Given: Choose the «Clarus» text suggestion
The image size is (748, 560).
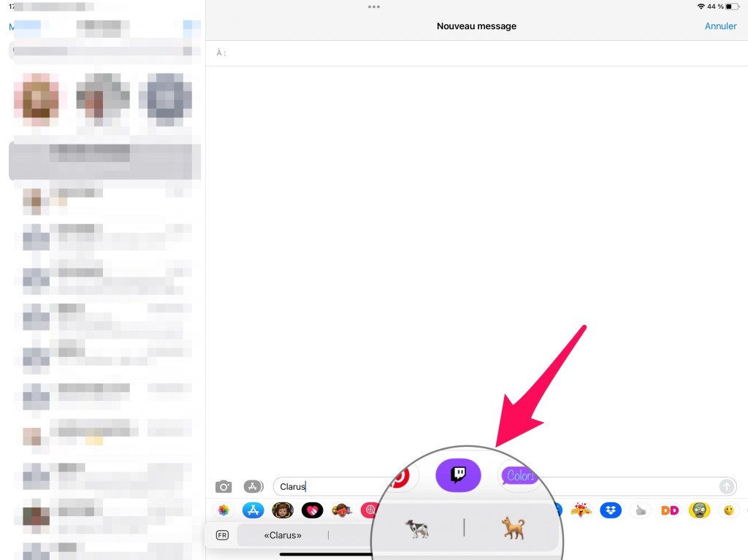Looking at the screenshot, I should [x=283, y=535].
